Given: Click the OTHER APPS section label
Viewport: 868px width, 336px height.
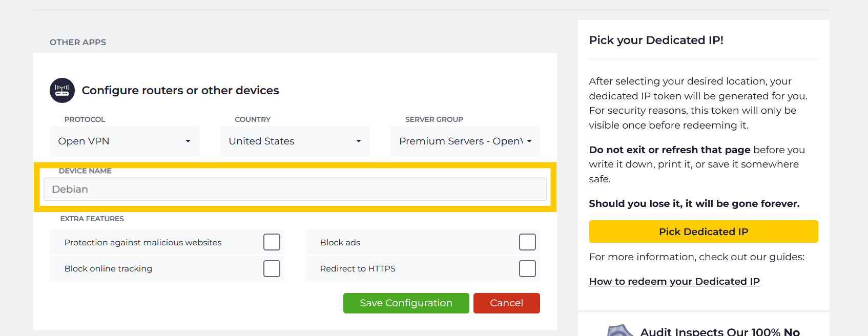Looking at the screenshot, I should click(78, 43).
